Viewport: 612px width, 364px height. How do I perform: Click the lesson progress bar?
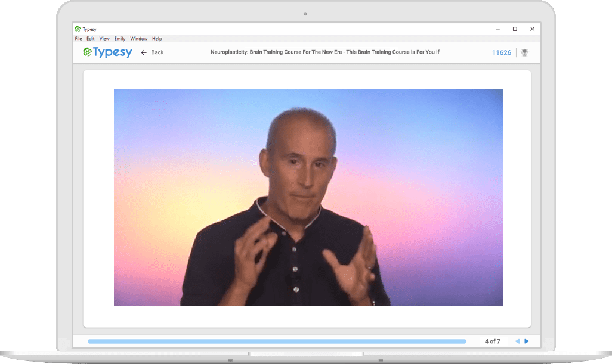pyautogui.click(x=277, y=341)
